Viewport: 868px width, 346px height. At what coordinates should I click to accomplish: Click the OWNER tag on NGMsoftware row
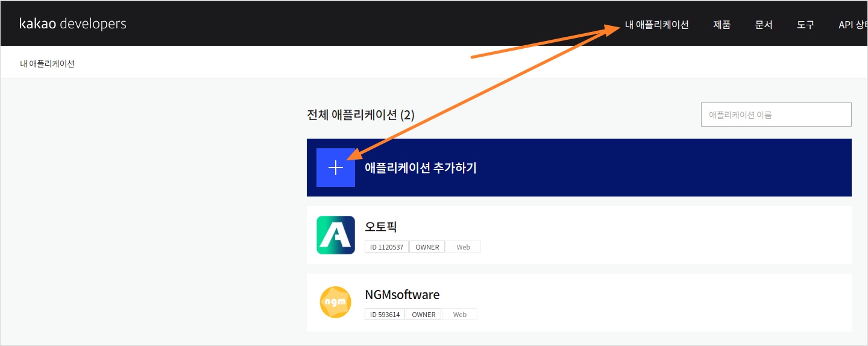coord(424,314)
